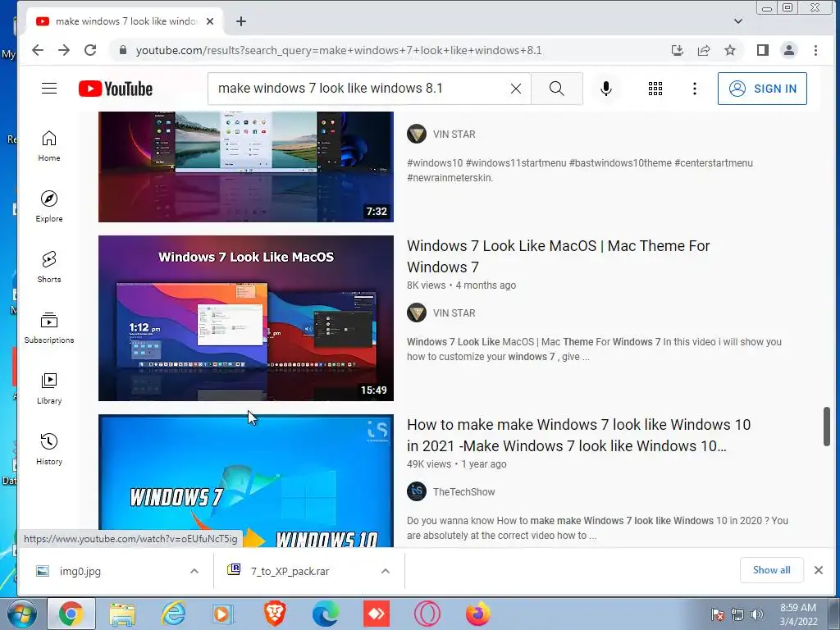840x630 pixels.
Task: Click the SIGN IN button
Action: coord(762,89)
